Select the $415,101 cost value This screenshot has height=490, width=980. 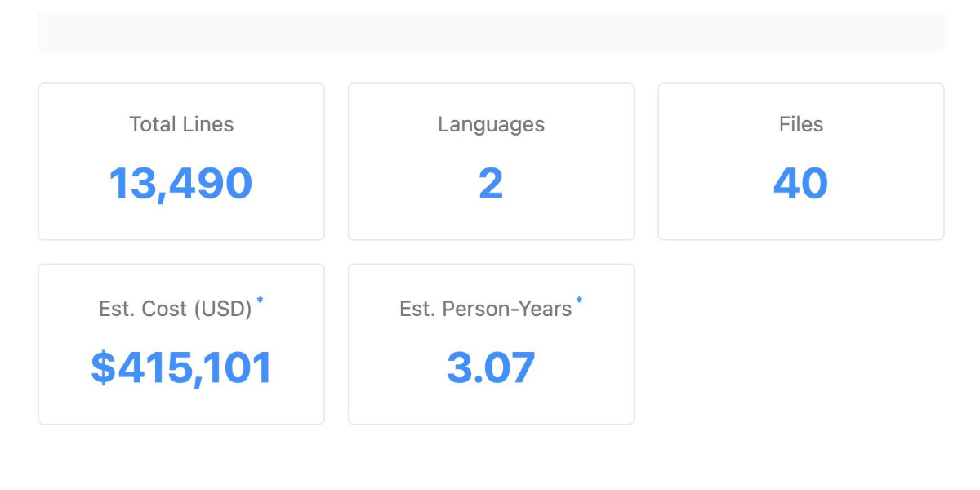click(181, 367)
